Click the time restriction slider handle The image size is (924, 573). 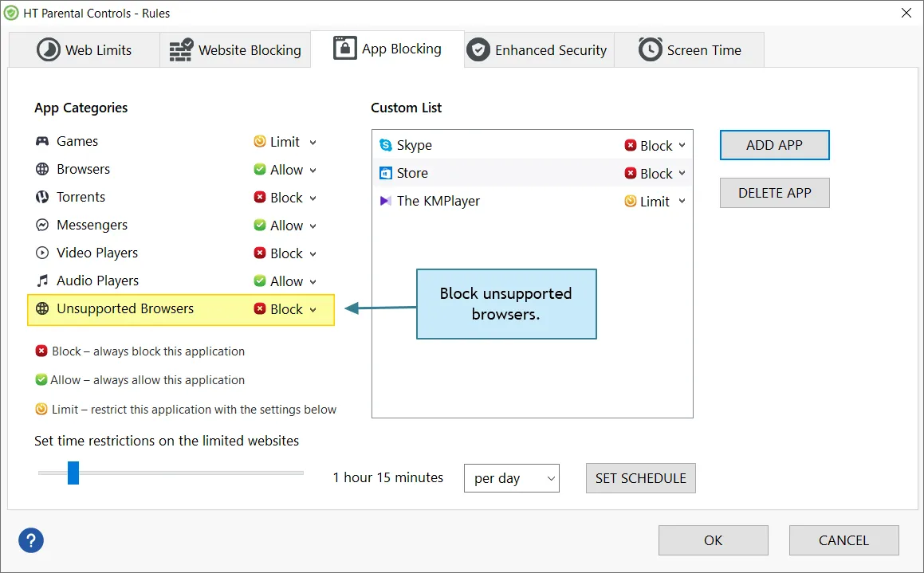[73, 473]
